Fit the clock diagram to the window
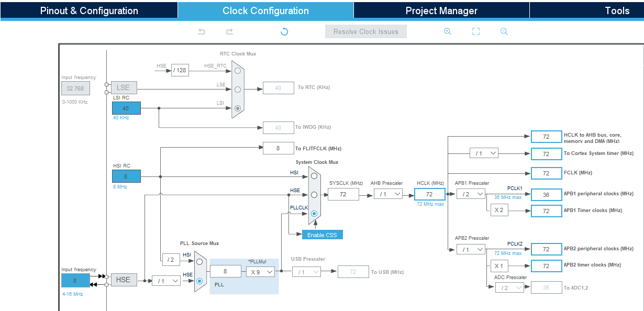The image size is (644, 311). [476, 31]
